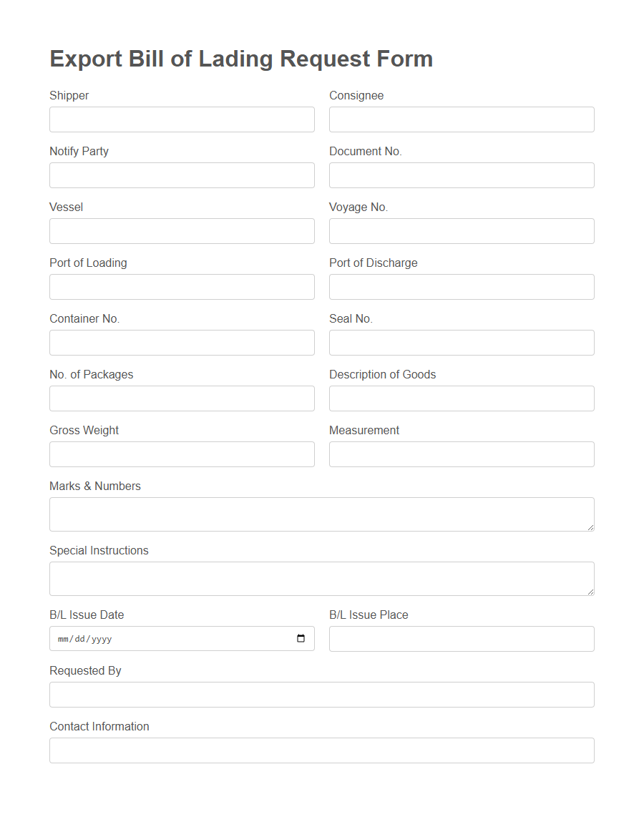Select the Requested By input field
The width and height of the screenshot is (644, 822).
(321, 694)
